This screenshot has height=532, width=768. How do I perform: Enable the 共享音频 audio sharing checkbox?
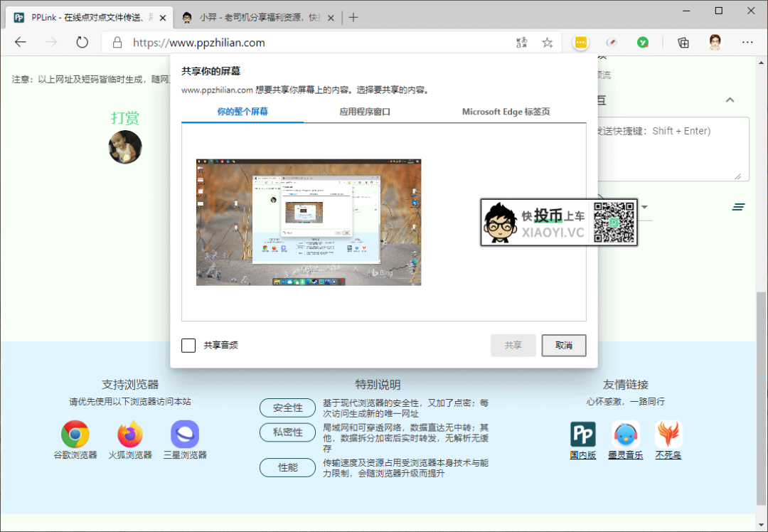click(188, 345)
